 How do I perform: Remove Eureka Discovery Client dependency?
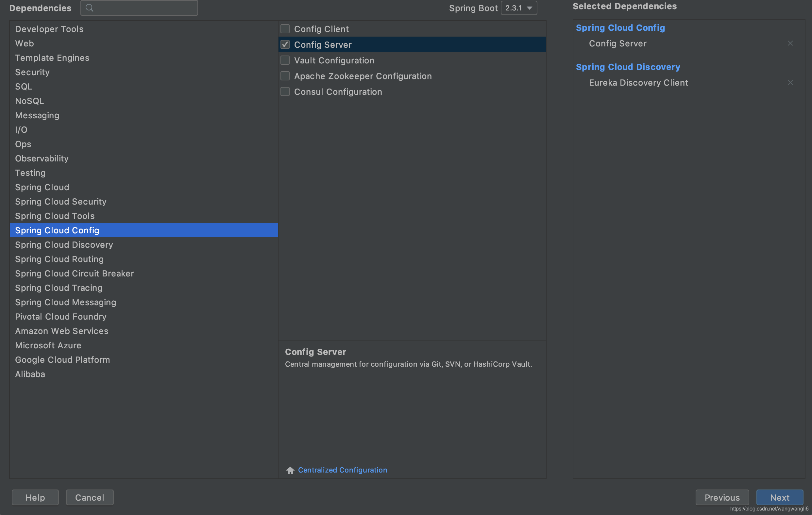(x=790, y=83)
